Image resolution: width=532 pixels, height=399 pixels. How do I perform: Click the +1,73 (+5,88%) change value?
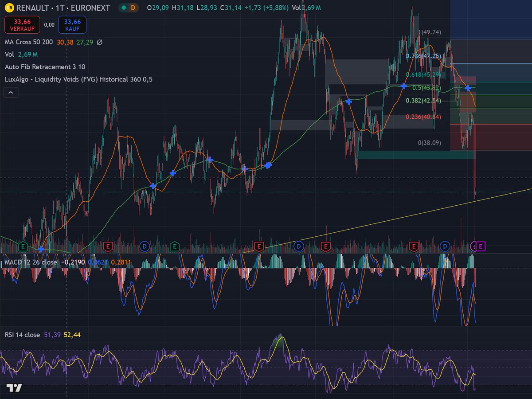[266, 8]
